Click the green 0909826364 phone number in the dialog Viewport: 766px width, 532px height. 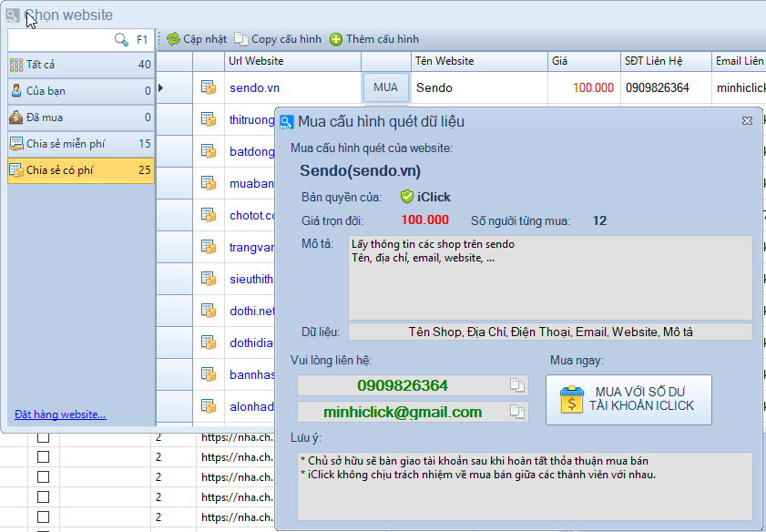(x=402, y=385)
